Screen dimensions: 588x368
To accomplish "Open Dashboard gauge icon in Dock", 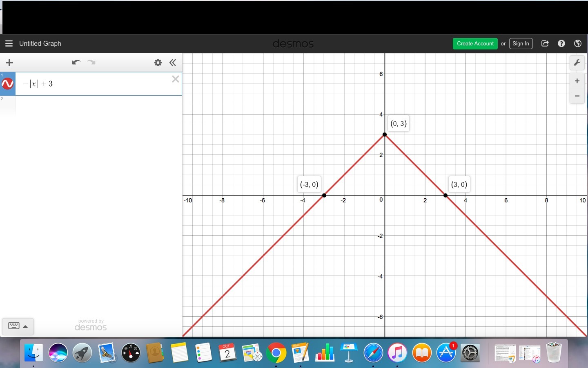I will coord(131,352).
